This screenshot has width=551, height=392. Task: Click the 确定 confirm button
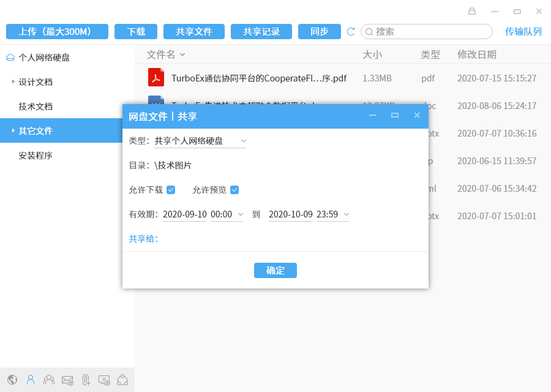click(x=275, y=270)
